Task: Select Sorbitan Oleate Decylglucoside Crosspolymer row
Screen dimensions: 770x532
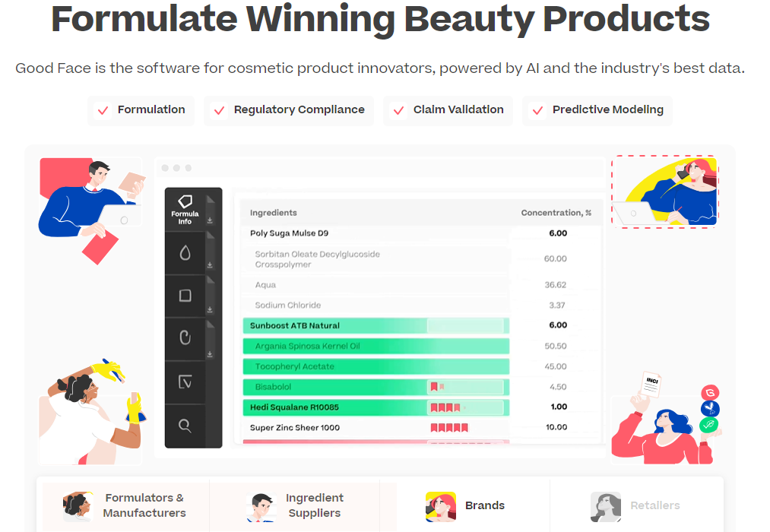Action: coord(421,259)
